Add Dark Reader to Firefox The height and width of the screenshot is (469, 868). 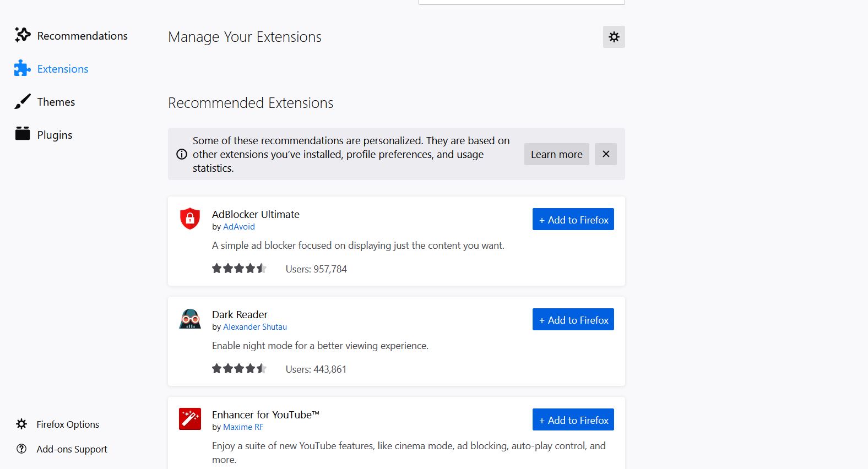(573, 320)
